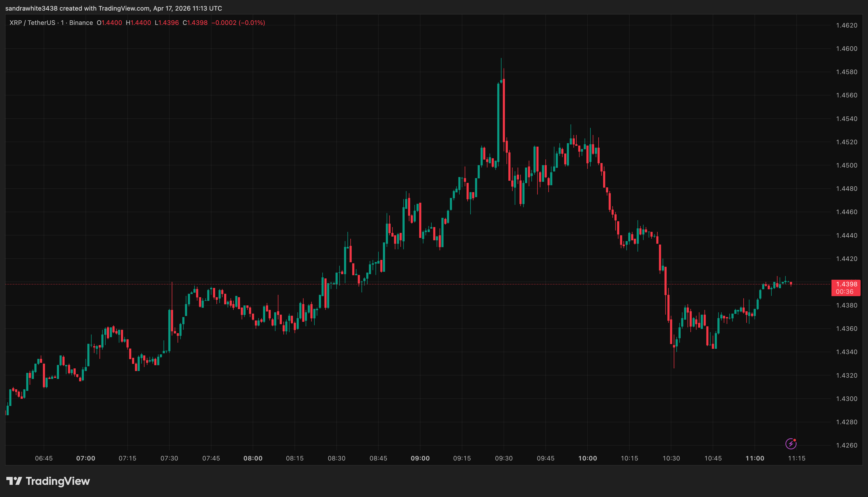868x497 pixels.
Task: Expand options on the high value H1.4400
Action: [139, 22]
